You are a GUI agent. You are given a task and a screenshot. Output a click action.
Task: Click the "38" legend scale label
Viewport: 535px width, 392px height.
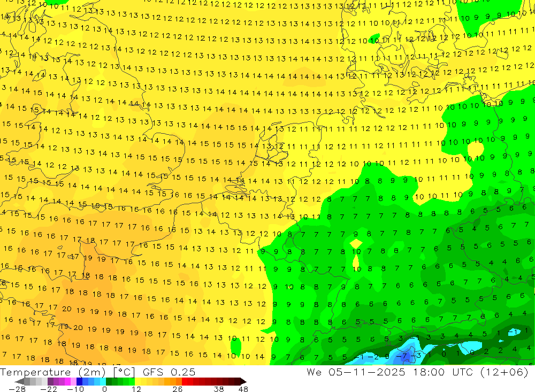pos(219,389)
